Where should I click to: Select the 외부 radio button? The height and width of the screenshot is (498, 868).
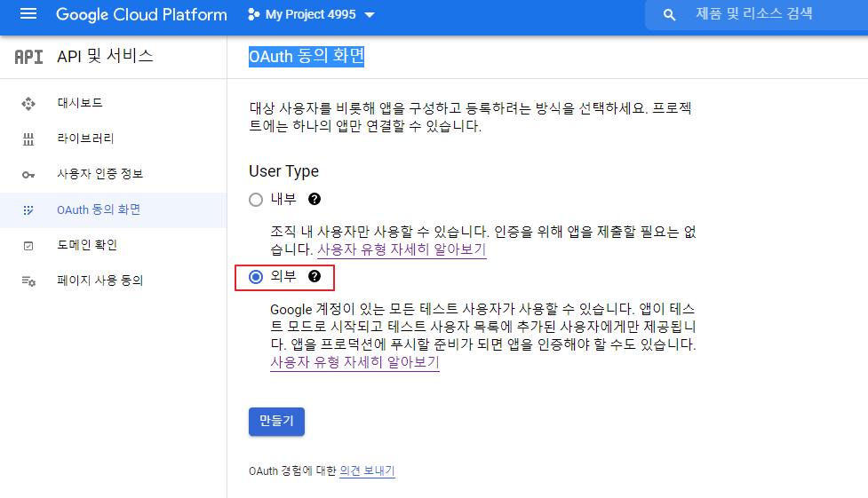point(256,277)
